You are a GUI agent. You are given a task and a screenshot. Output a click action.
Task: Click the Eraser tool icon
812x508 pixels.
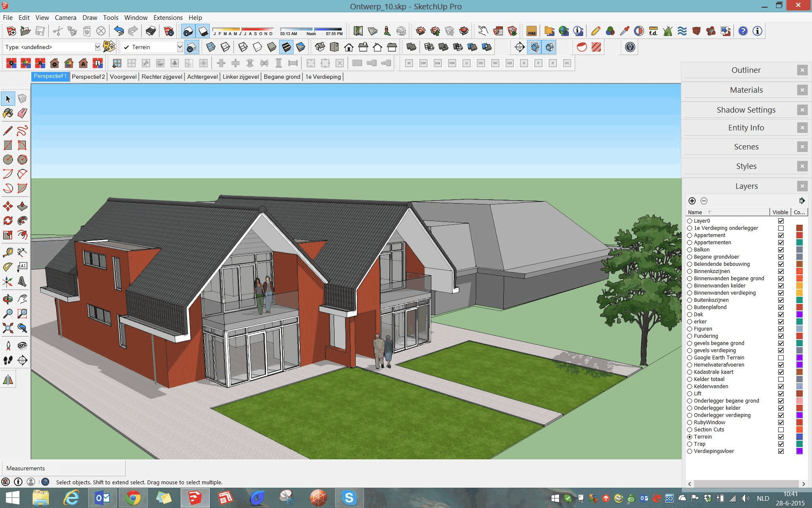click(x=22, y=114)
